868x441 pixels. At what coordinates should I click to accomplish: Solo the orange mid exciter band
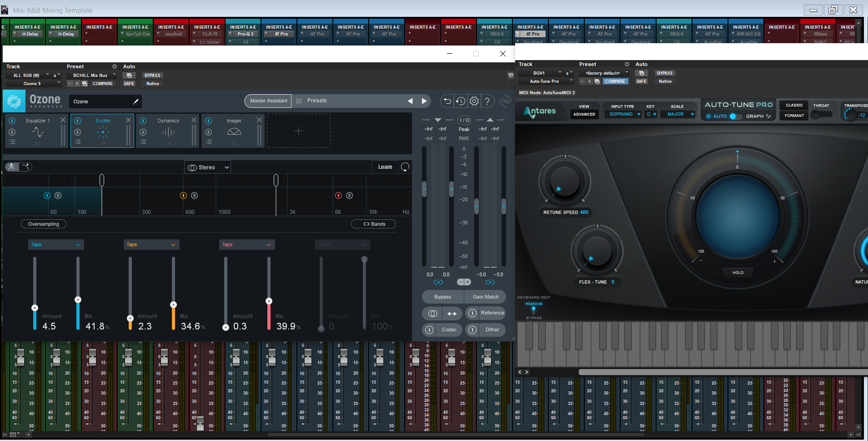[x=194, y=195]
